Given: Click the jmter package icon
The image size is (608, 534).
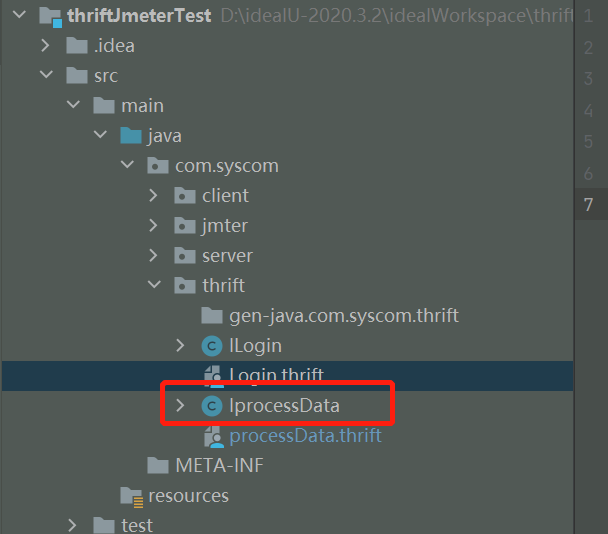Looking at the screenshot, I should [185, 225].
